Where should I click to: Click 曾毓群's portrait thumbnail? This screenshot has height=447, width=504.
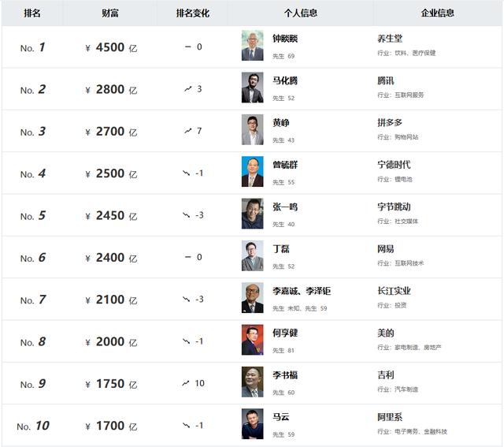point(252,172)
